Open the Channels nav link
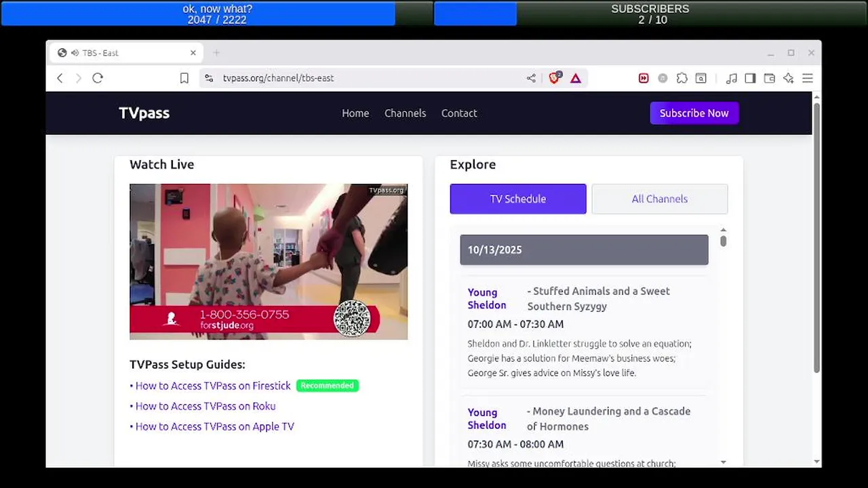This screenshot has height=488, width=868. [x=405, y=113]
